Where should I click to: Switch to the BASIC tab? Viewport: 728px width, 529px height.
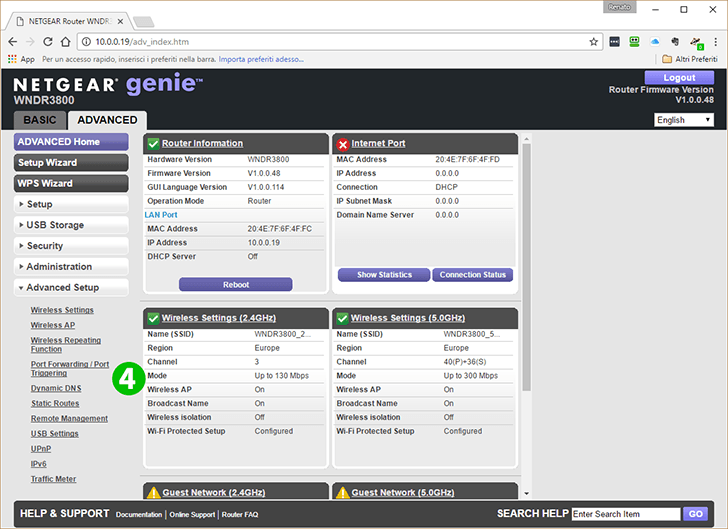[40, 120]
